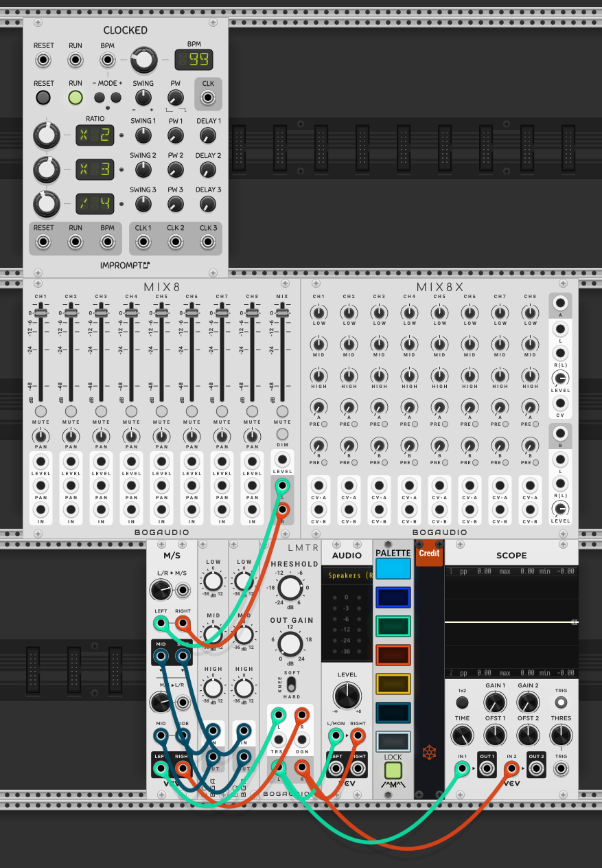Click the BPM knob on CLOCKED
This screenshot has height=868, width=602.
pyautogui.click(x=143, y=60)
